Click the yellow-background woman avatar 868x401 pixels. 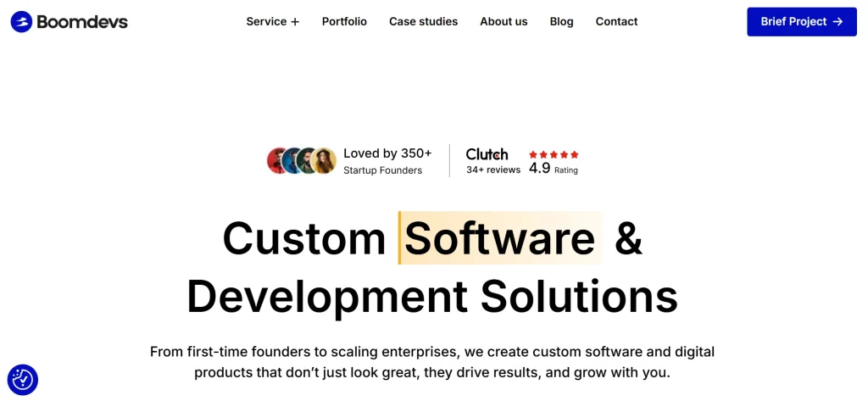coord(323,160)
